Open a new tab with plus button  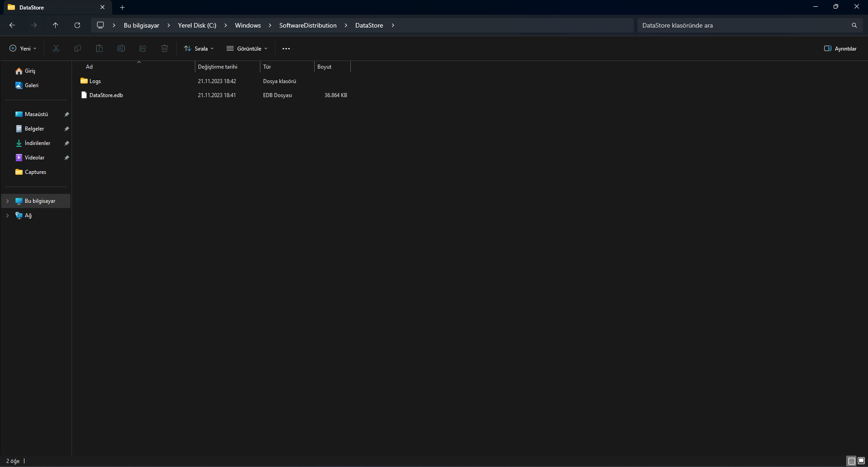(122, 7)
